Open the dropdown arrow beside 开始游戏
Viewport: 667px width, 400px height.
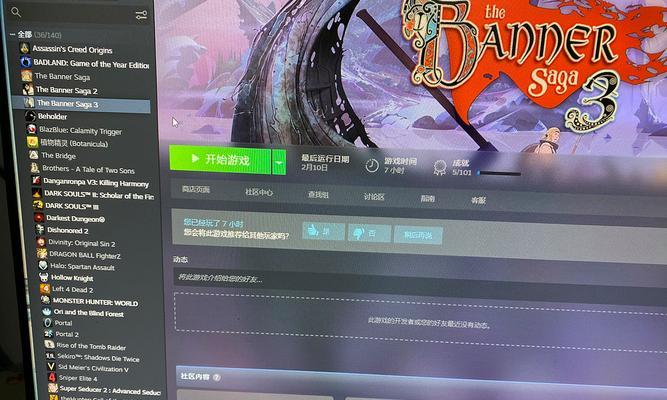(x=279, y=163)
